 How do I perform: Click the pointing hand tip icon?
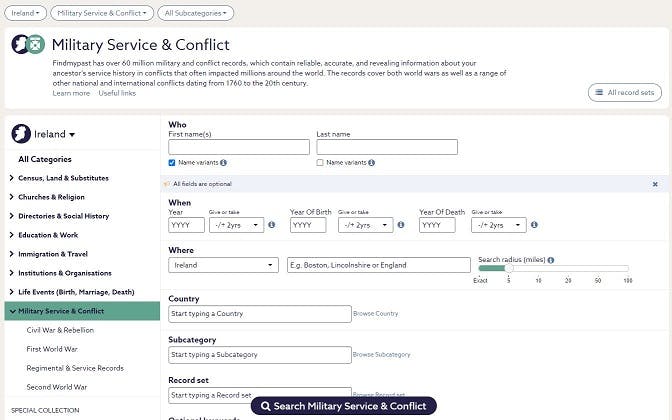coord(166,184)
